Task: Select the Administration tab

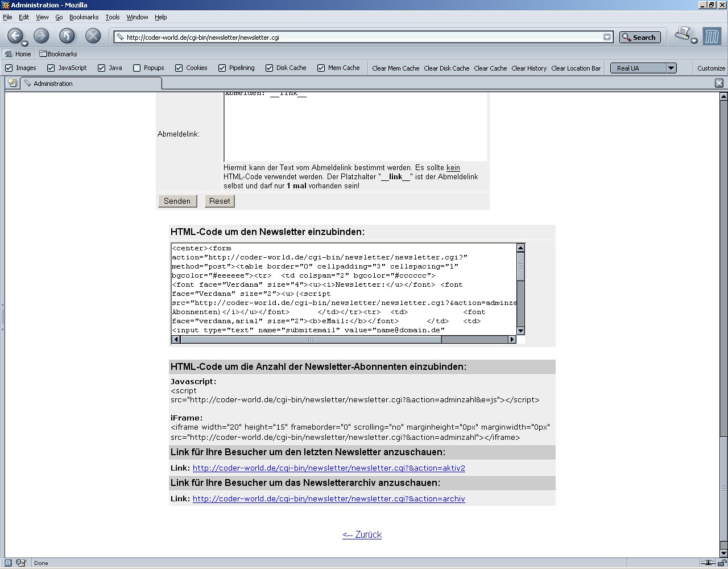Action: coord(91,83)
